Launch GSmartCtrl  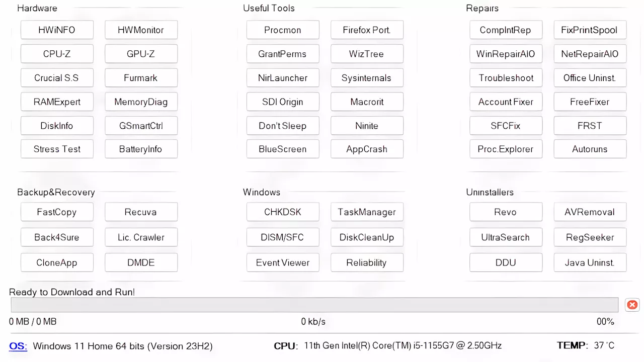pyautogui.click(x=141, y=126)
